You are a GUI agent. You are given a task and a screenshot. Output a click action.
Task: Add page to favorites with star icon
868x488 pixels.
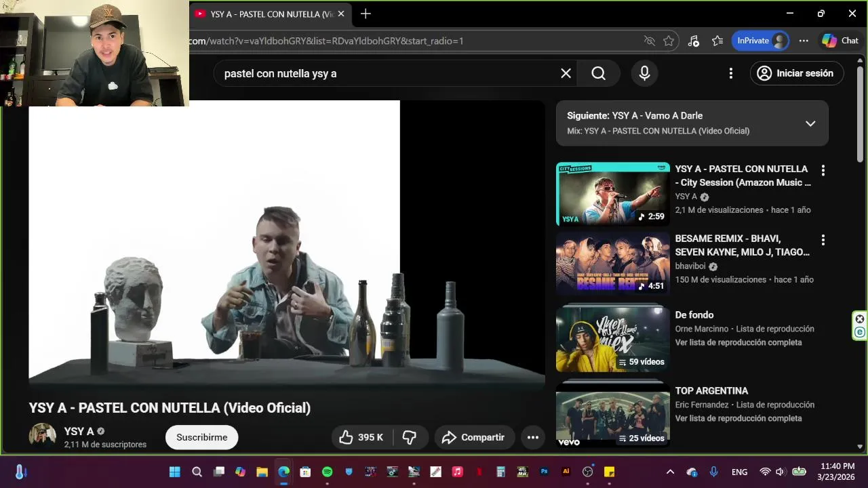tap(669, 41)
